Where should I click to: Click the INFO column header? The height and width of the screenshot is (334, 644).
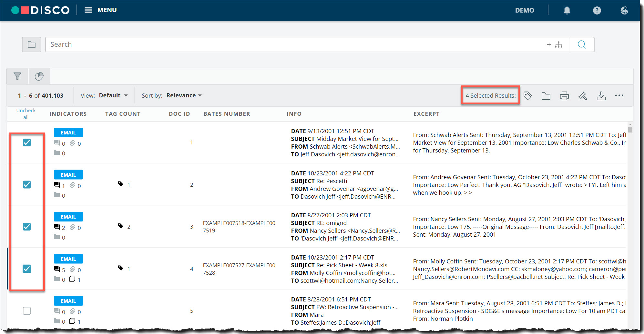[294, 114]
